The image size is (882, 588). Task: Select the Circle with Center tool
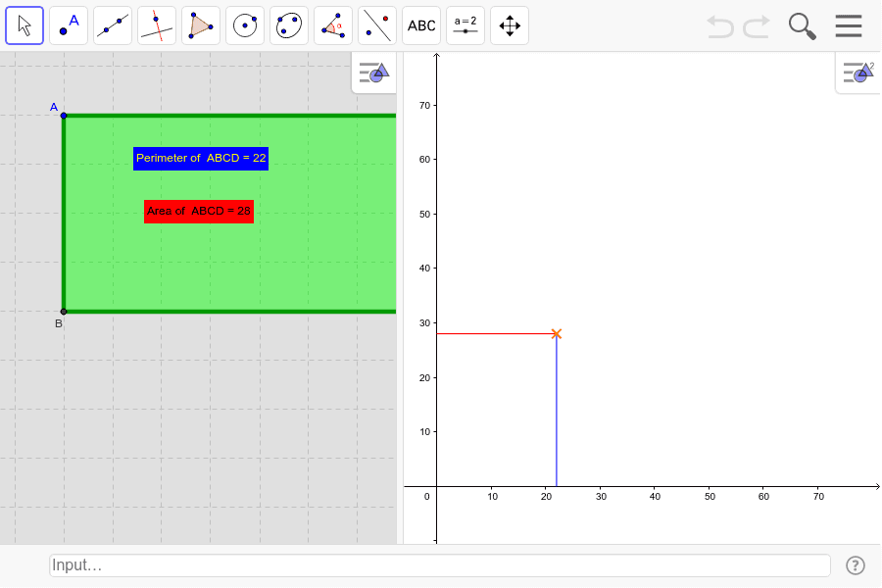[244, 24]
